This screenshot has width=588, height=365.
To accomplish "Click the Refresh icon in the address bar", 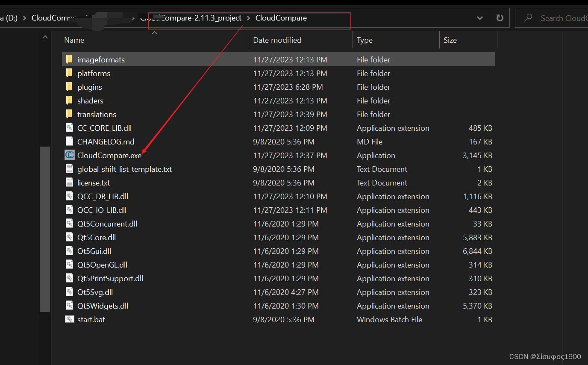I will click(500, 18).
